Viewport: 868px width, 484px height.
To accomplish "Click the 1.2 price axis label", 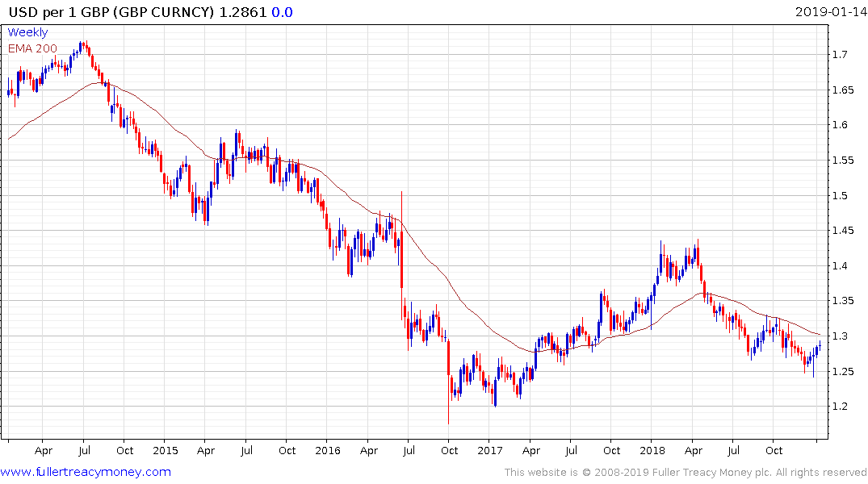I will 840,406.
